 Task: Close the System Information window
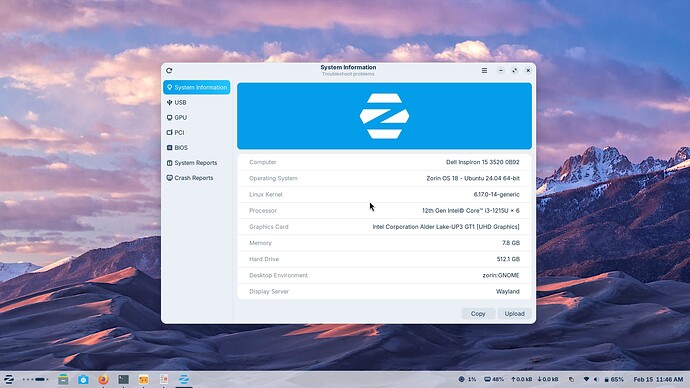coord(528,70)
